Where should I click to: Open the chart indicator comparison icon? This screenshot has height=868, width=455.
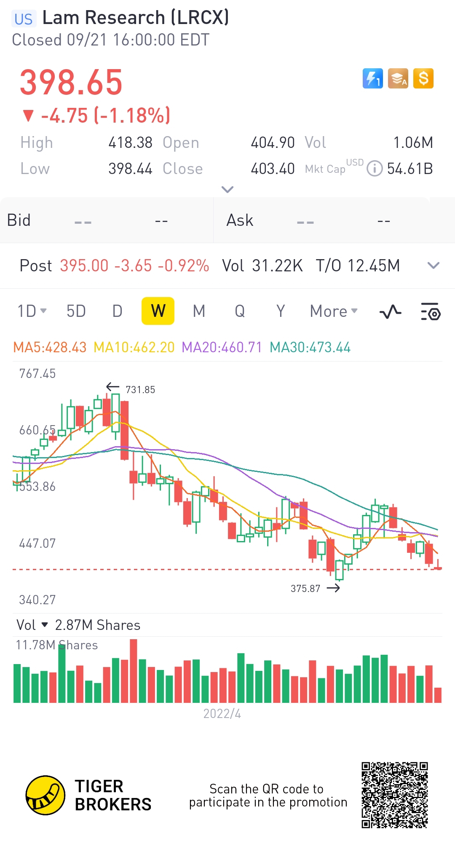click(x=390, y=312)
